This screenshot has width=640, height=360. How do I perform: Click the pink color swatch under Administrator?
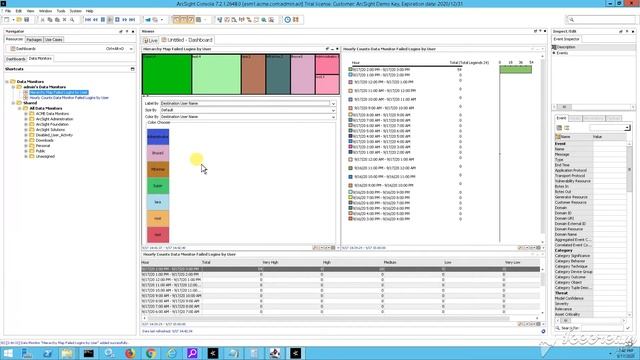pyautogui.click(x=158, y=153)
